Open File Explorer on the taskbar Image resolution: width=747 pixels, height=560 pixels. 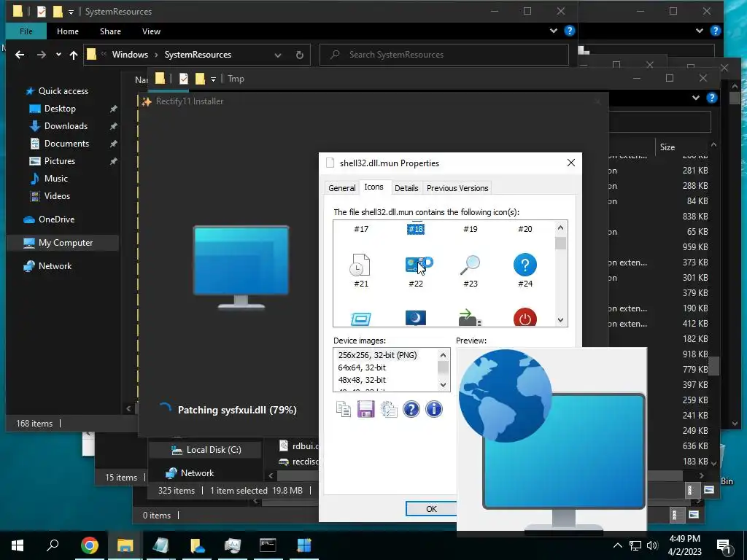coord(125,545)
